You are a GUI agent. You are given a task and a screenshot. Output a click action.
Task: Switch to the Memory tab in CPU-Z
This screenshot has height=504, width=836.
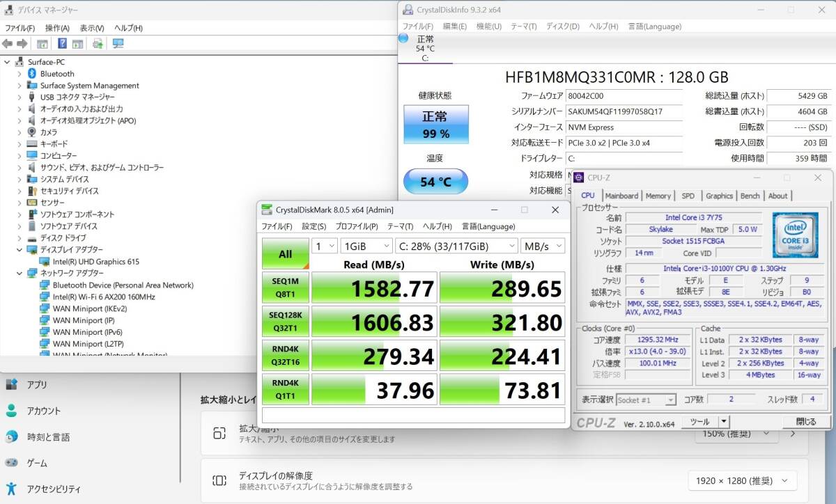658,196
